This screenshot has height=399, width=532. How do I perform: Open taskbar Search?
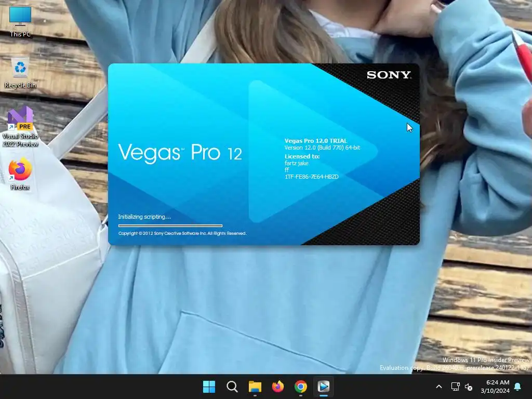click(232, 387)
